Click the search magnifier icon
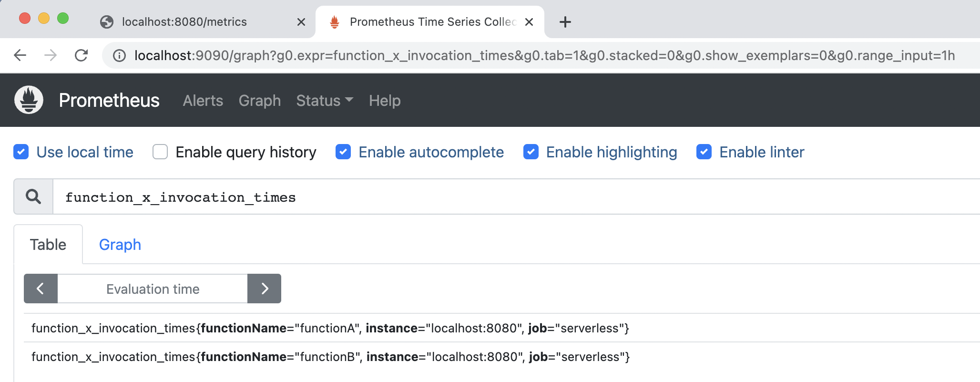Viewport: 980px width, 382px height. 33,196
